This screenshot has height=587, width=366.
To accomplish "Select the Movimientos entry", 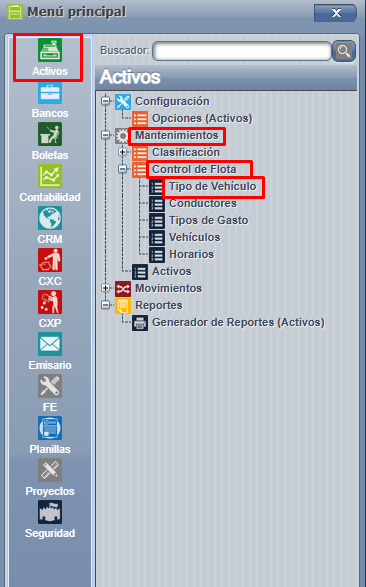I will 168,288.
